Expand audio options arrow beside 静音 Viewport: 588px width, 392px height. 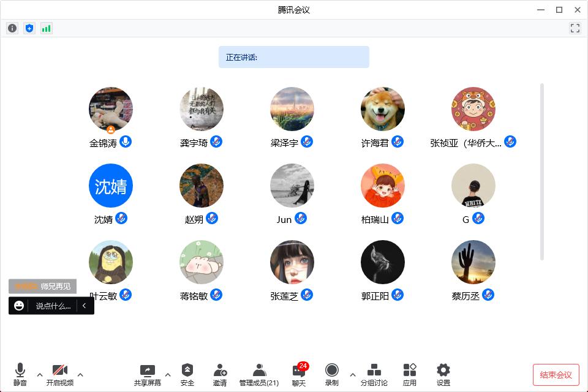[x=40, y=375]
